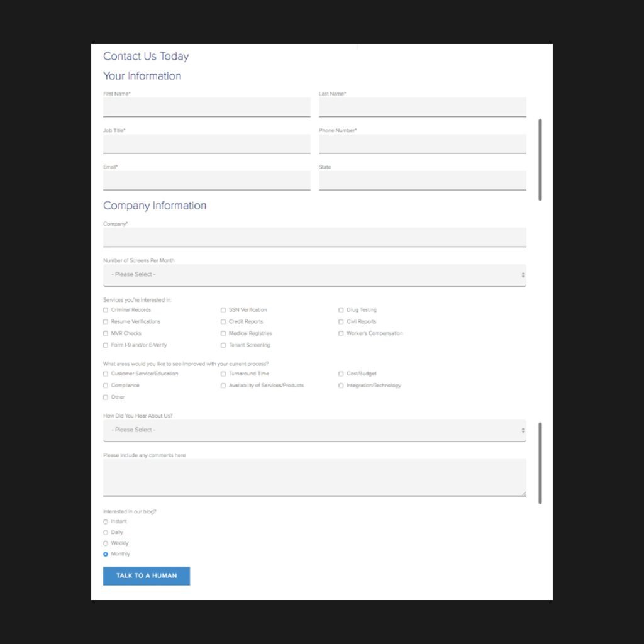The width and height of the screenshot is (644, 644).
Task: Click the Talk To A Human button
Action: 147,576
